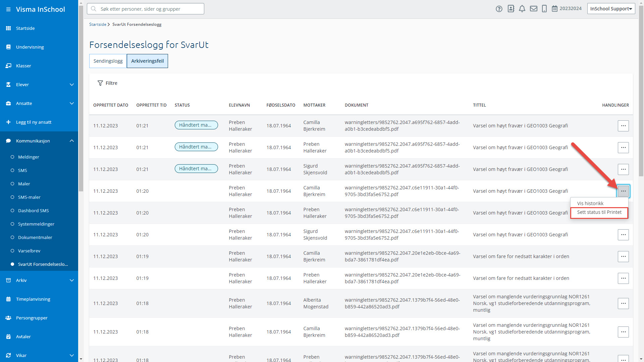Open the InSchool Support dropdown

(x=611, y=9)
